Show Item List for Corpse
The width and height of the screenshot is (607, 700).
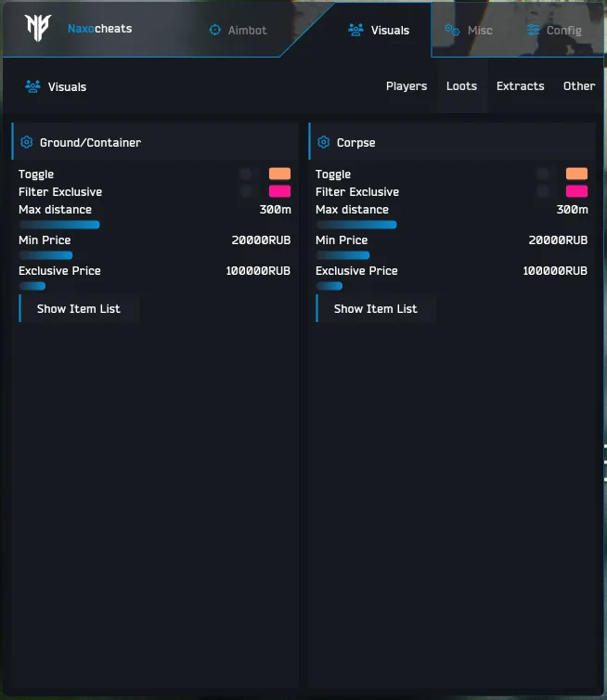pyautogui.click(x=376, y=308)
